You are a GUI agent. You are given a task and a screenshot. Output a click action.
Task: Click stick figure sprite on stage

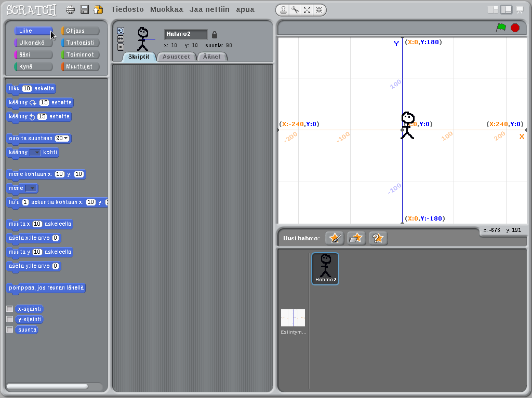click(x=407, y=126)
